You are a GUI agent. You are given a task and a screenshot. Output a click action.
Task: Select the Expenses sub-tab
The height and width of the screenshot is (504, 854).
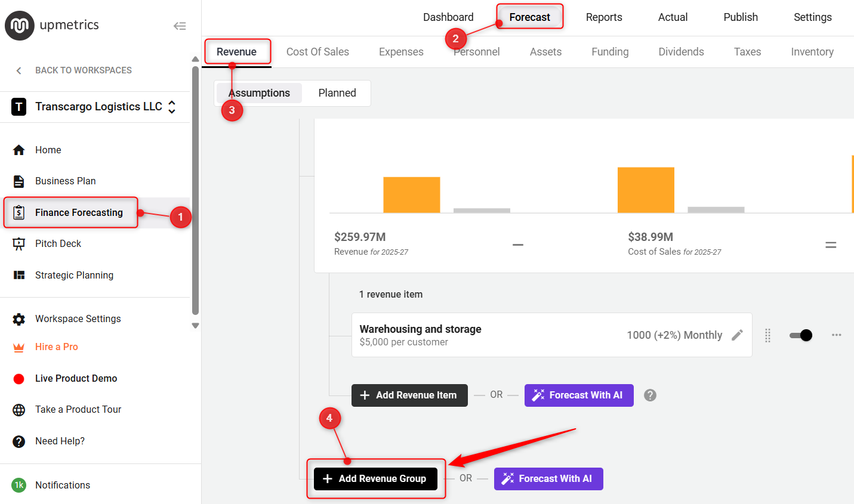pyautogui.click(x=401, y=52)
